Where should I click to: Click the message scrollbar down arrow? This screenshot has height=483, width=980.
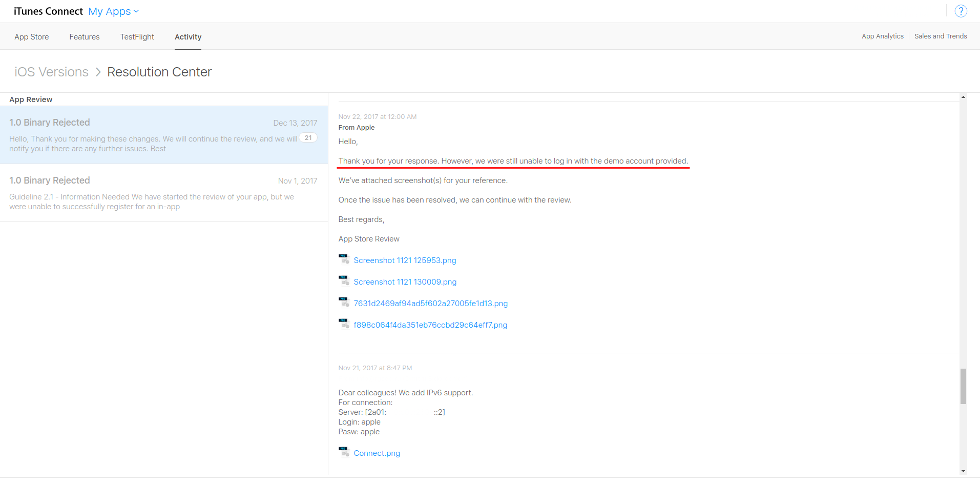coord(963,471)
